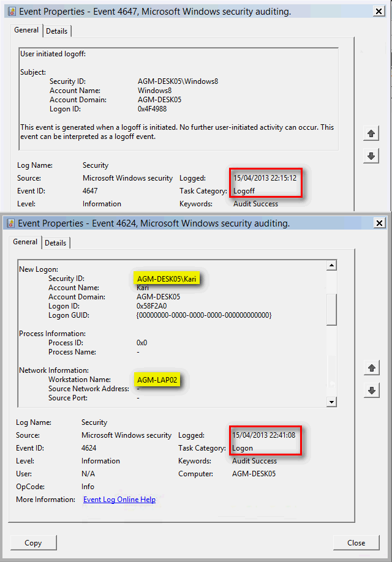Click the up arrow in Event 4647 dialog
The width and height of the screenshot is (392, 562).
pos(371,133)
